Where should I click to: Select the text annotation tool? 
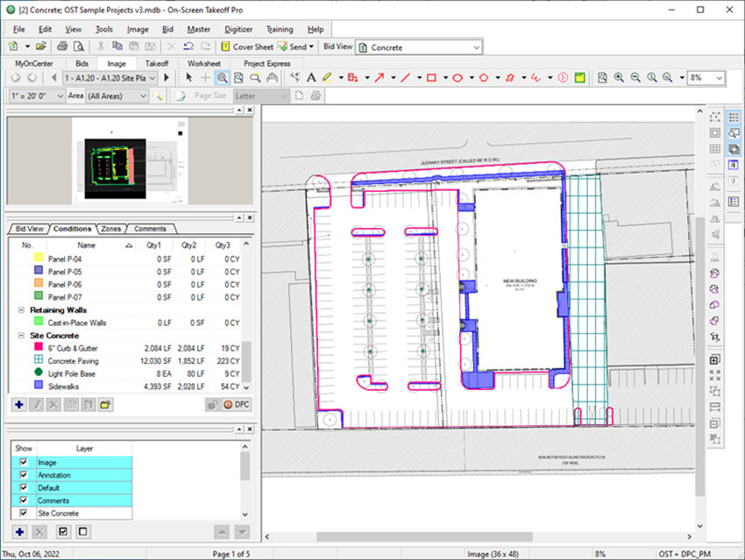pos(310,78)
